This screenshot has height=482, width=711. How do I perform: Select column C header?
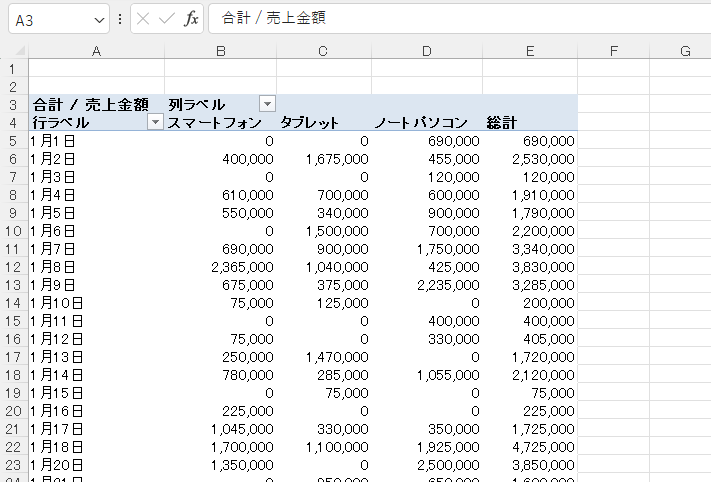coord(323,51)
